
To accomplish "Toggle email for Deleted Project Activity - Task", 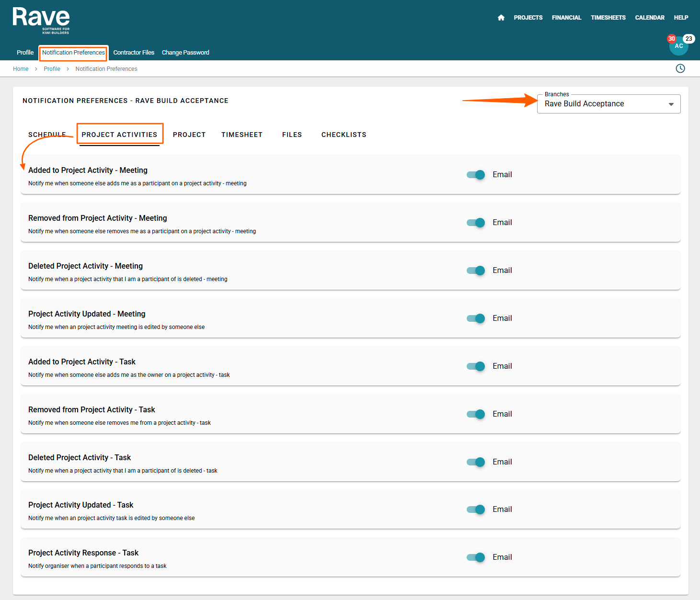I will point(476,462).
